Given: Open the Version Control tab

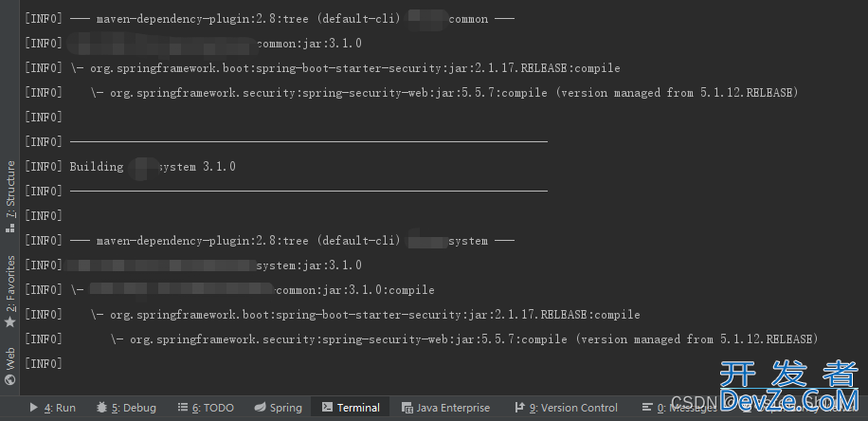Looking at the screenshot, I should [572, 408].
